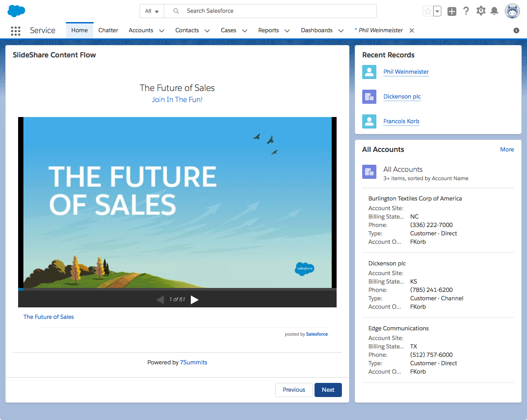Expand the Cases tab chevron

(245, 30)
